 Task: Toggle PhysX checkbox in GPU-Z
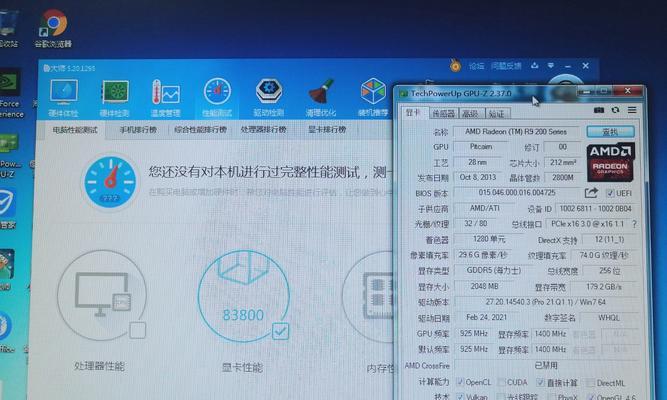(x=552, y=397)
